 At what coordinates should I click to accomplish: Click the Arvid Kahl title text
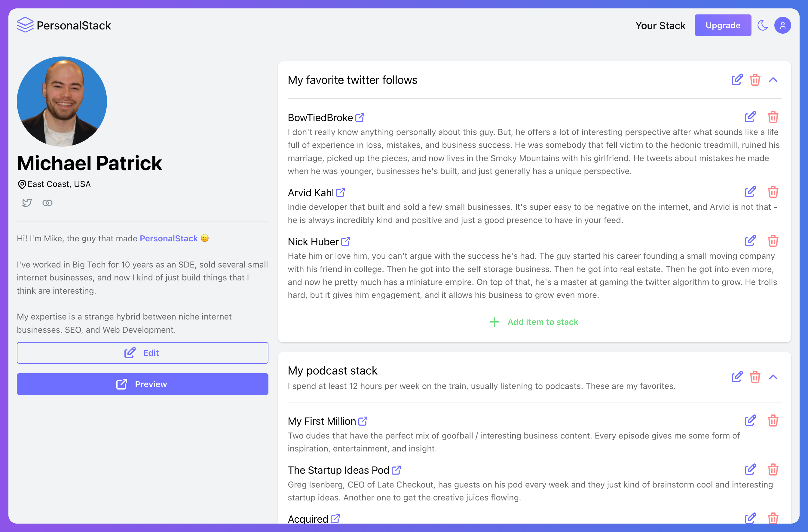tap(311, 192)
